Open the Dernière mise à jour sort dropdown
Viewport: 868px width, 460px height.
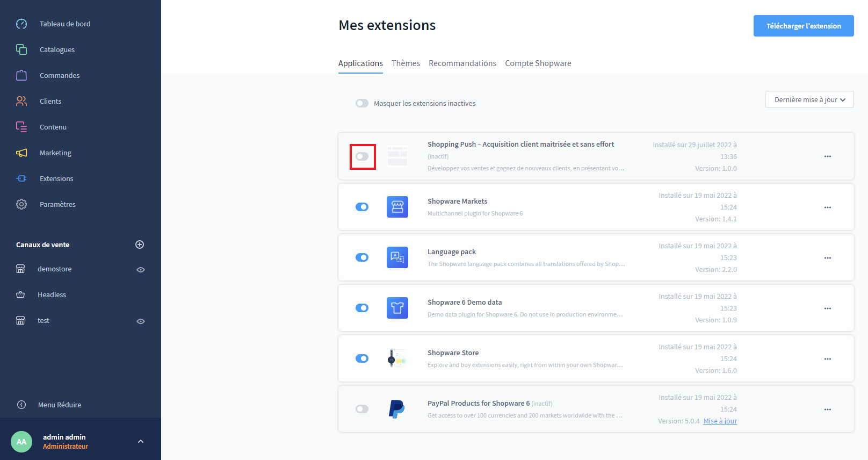pos(809,99)
